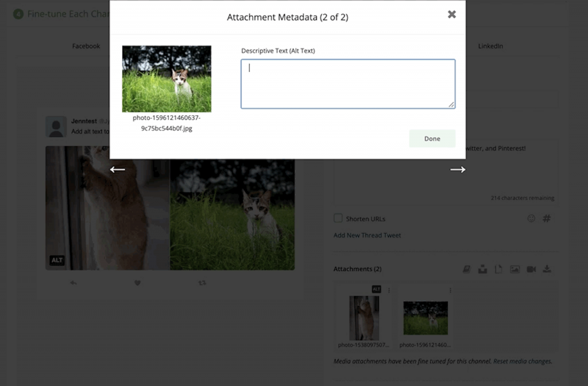The width and height of the screenshot is (588, 386).
Task: Click the ALT badge on the cat photo
Action: tap(57, 260)
